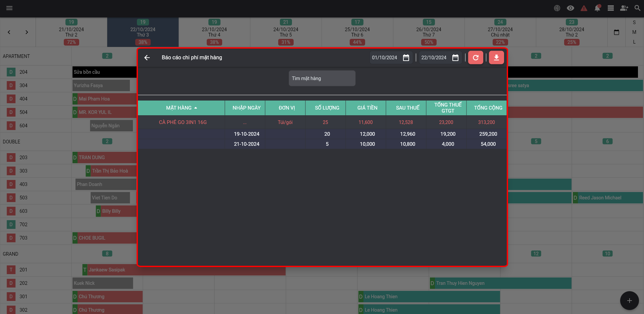Viewport: 644px width, 314px height.
Task: Click status badge D for room 304
Action: pyautogui.click(x=11, y=85)
